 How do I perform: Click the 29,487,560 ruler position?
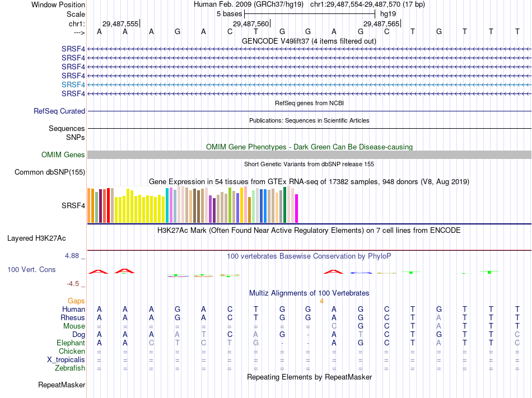(251, 24)
